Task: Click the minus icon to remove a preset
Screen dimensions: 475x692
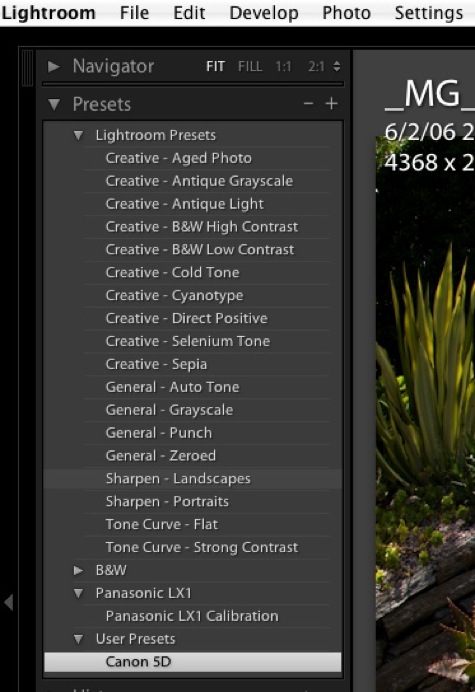Action: tap(309, 104)
